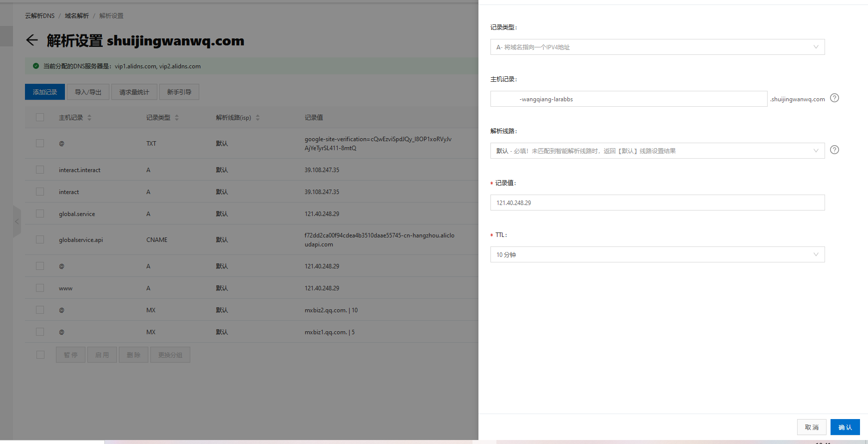Open the 导入/导出 option
The width and height of the screenshot is (868, 444).
pos(88,92)
